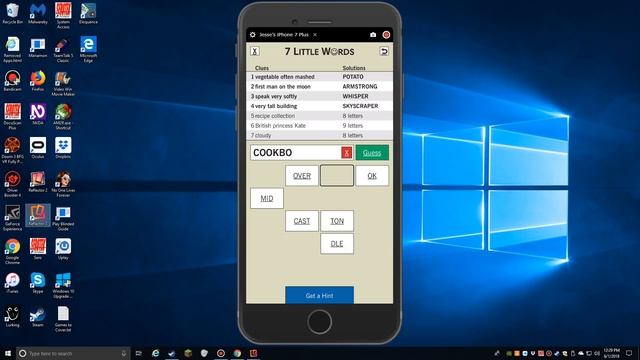Select the Dropbox desktop shortcut
Image resolution: width=640 pixels, height=360 pixels.
[63, 148]
